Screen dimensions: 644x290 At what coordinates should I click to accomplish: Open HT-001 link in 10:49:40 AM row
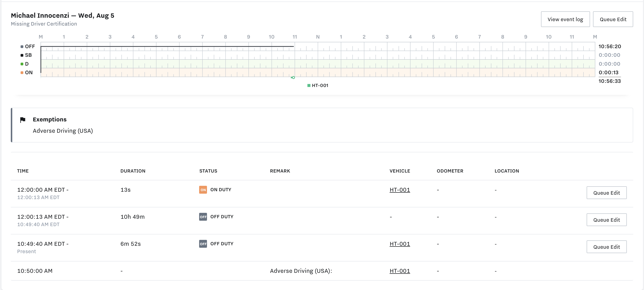coord(399,244)
